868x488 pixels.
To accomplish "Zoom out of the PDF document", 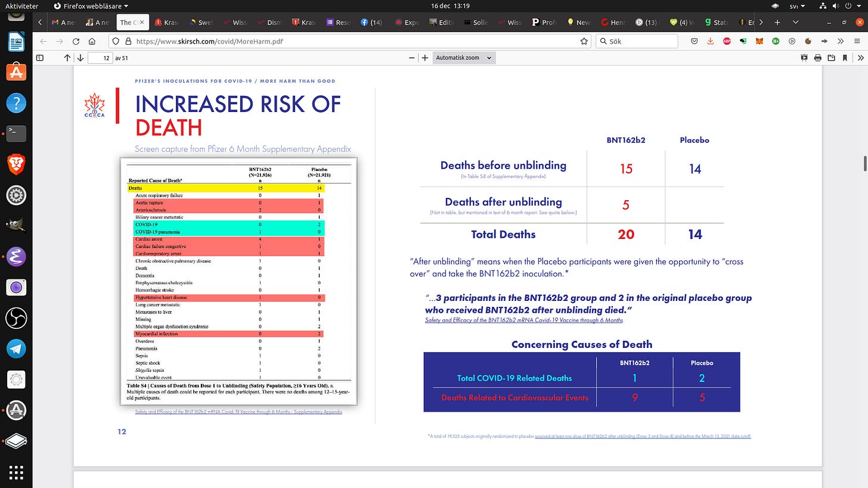I will click(x=412, y=58).
